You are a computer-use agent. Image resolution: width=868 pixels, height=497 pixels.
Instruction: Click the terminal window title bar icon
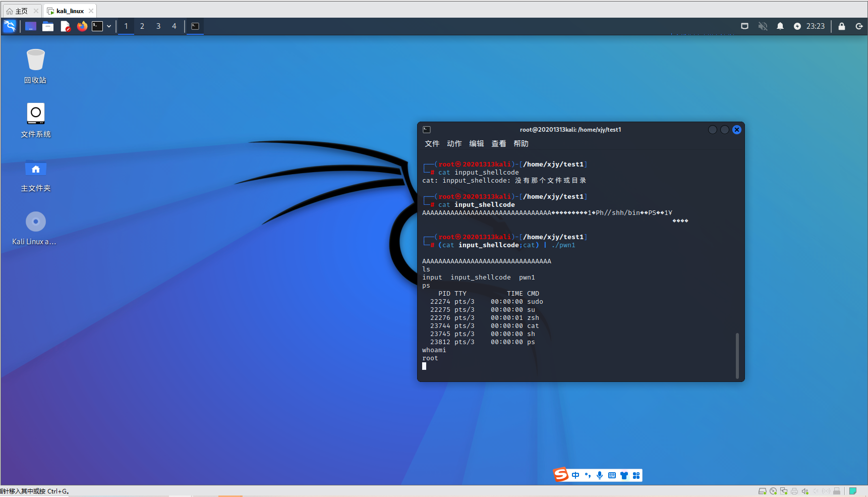point(427,130)
